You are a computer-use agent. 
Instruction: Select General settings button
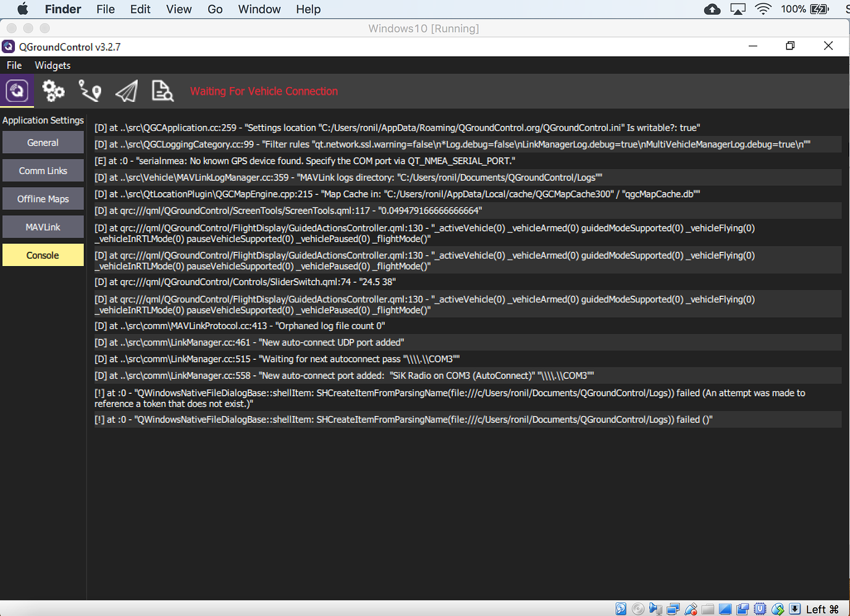43,143
